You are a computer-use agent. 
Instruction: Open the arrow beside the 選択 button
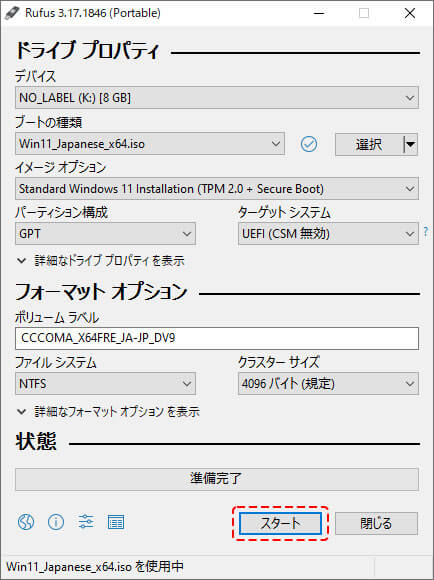[410, 144]
